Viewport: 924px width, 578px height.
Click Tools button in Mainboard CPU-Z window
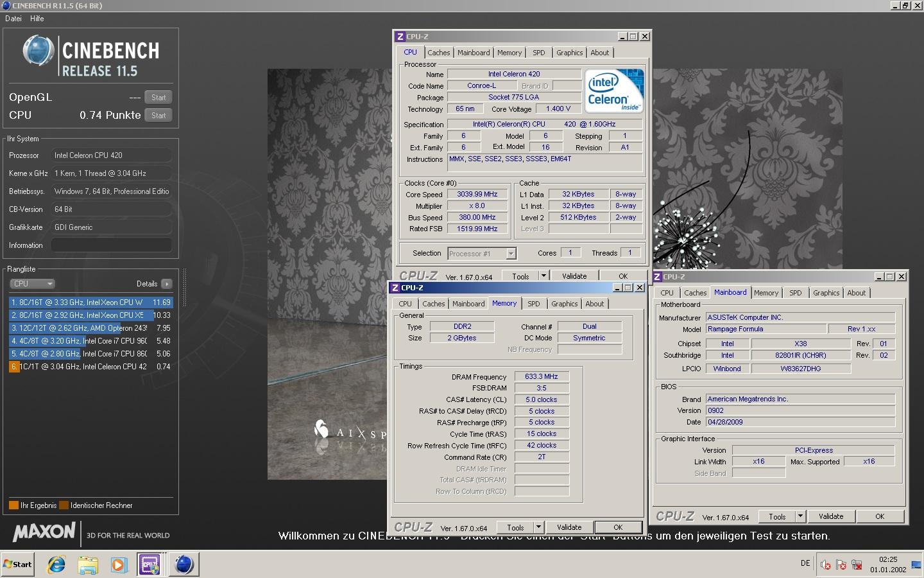pyautogui.click(x=777, y=516)
